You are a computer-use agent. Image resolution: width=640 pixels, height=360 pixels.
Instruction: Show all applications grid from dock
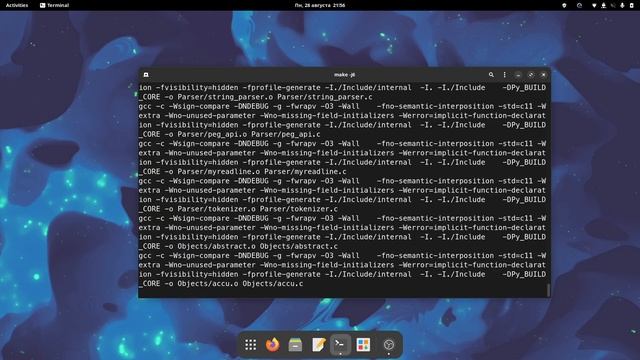click(251, 345)
